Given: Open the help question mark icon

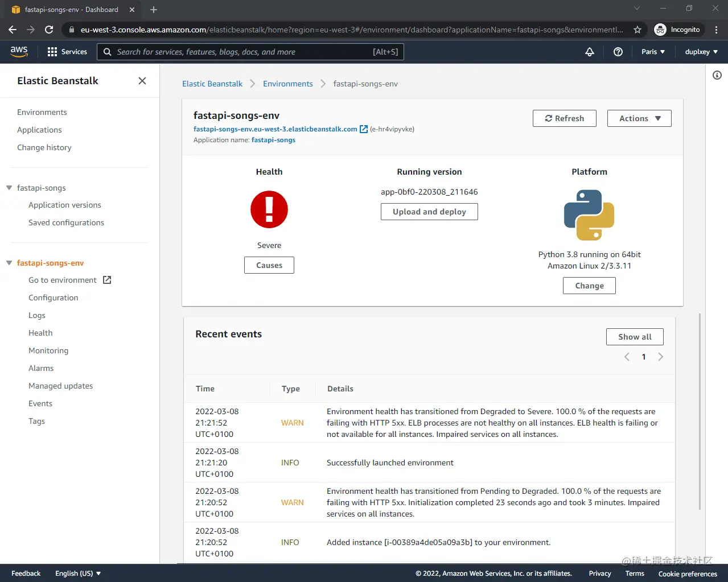Looking at the screenshot, I should pyautogui.click(x=618, y=52).
